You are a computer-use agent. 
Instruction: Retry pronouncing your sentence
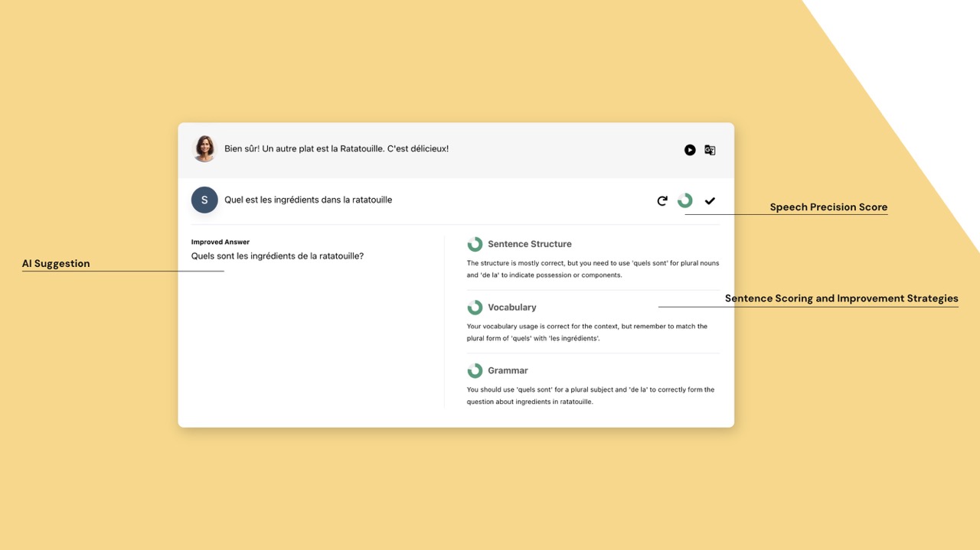point(661,200)
